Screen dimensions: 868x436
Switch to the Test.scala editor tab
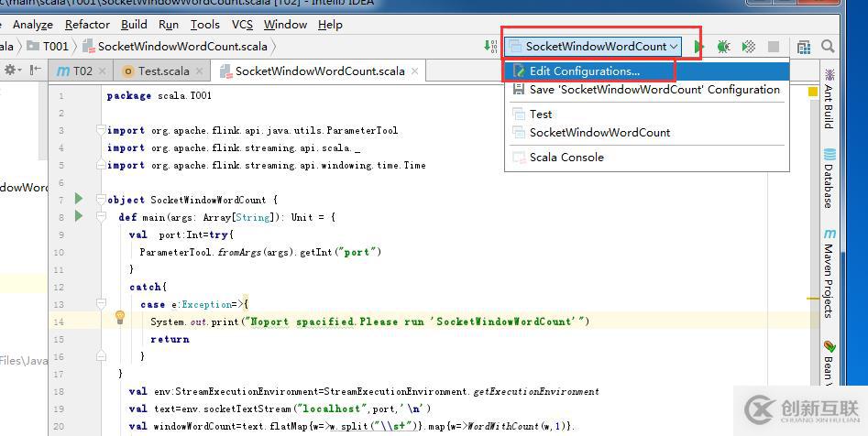tap(161, 71)
